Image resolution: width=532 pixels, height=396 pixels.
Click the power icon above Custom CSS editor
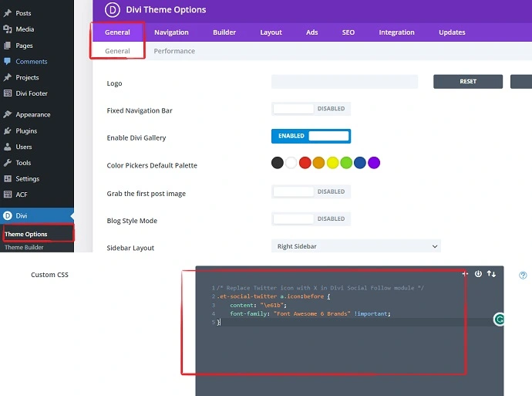click(x=478, y=274)
